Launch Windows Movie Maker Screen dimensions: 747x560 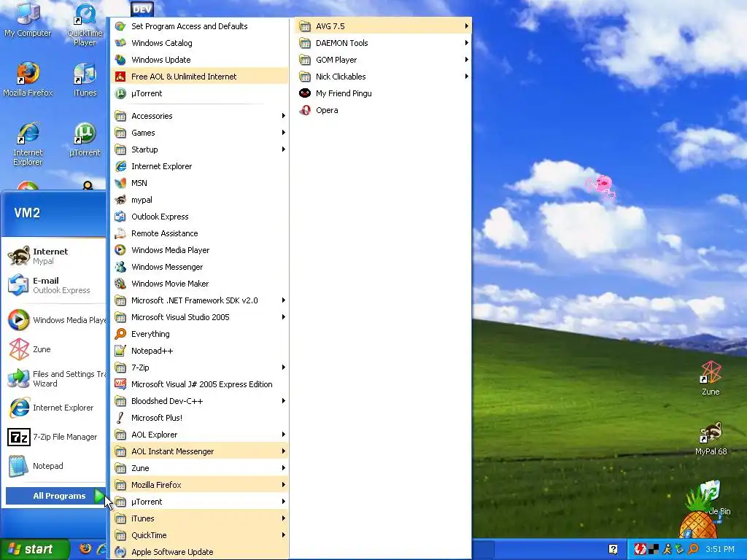pyautogui.click(x=200, y=284)
